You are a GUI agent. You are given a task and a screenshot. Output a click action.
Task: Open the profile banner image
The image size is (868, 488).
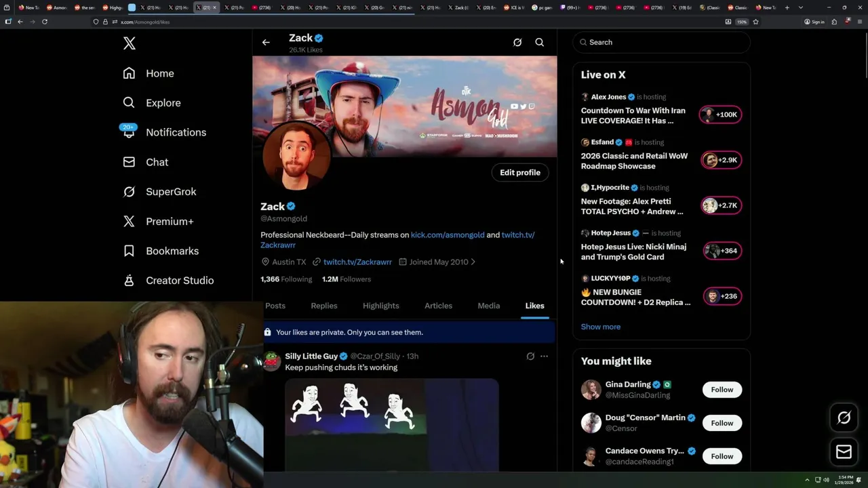click(405, 106)
